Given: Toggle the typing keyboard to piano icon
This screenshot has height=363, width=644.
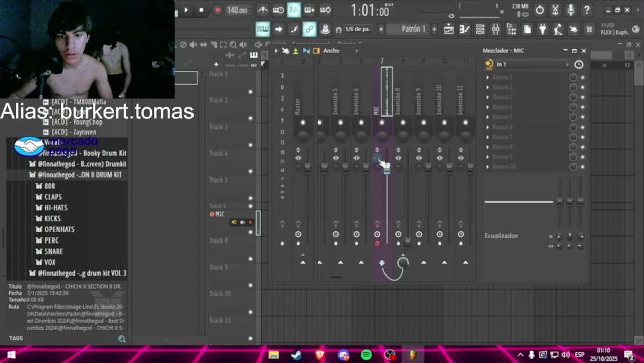Looking at the screenshot, I should point(263,29).
